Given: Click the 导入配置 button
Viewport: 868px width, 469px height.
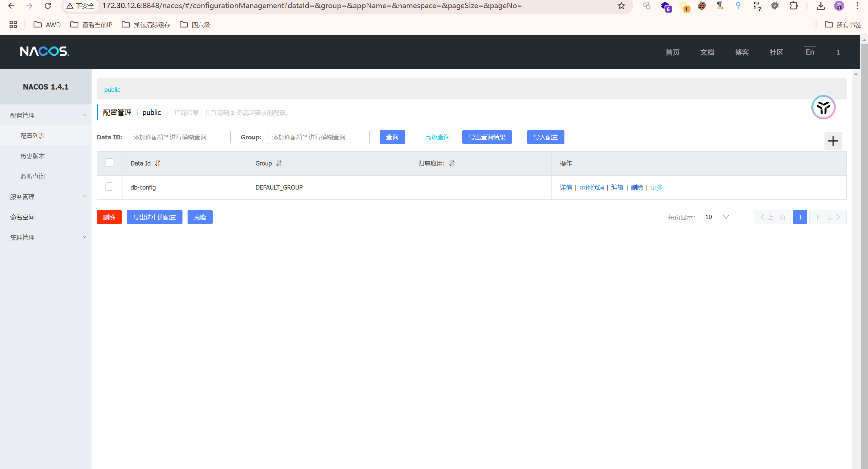Looking at the screenshot, I should (545, 137).
